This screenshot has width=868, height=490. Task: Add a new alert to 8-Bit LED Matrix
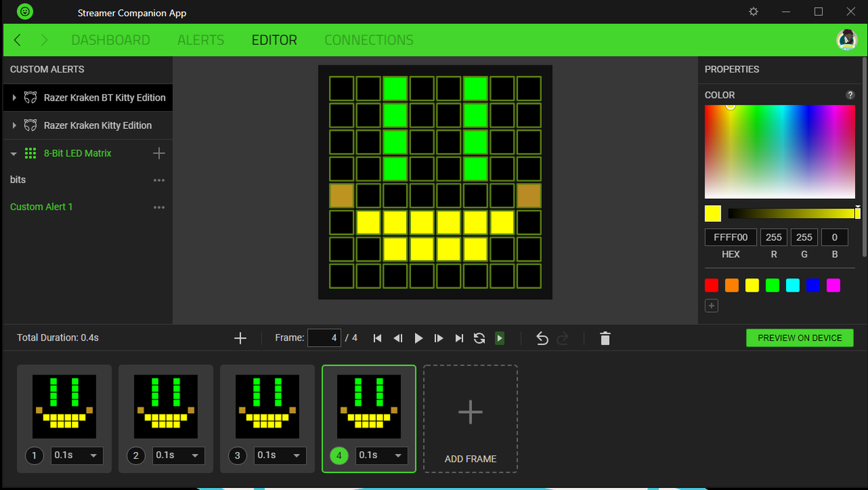coord(159,153)
